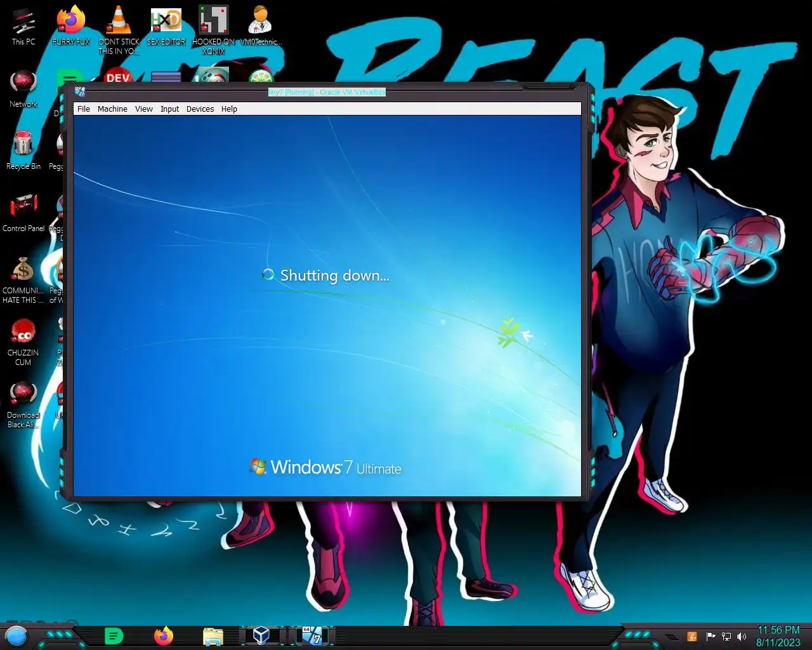This screenshot has width=812, height=650.
Task: Select the Network desktop icon
Action: [x=23, y=88]
